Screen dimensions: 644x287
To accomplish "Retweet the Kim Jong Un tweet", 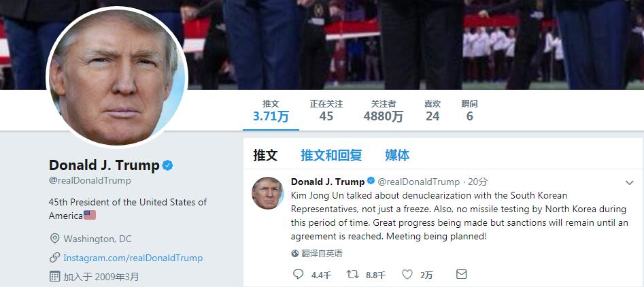I will (x=353, y=274).
